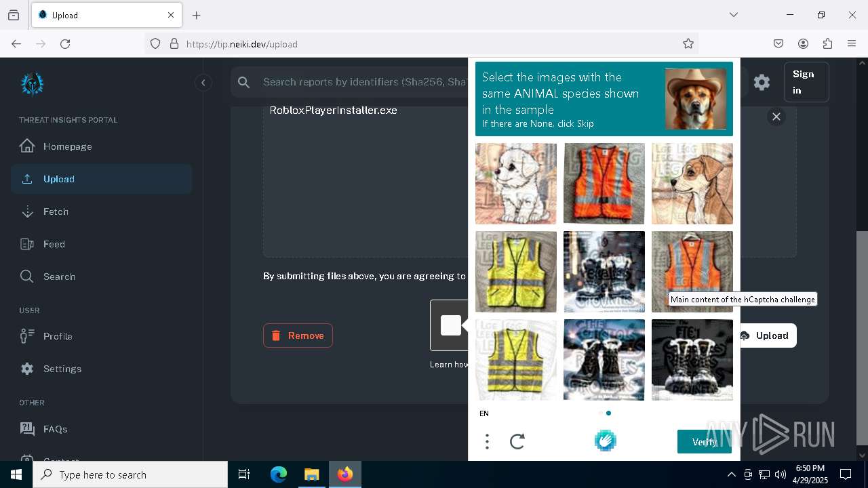The image size is (868, 488).
Task: Open the Homepage sidebar item
Action: [102, 146]
